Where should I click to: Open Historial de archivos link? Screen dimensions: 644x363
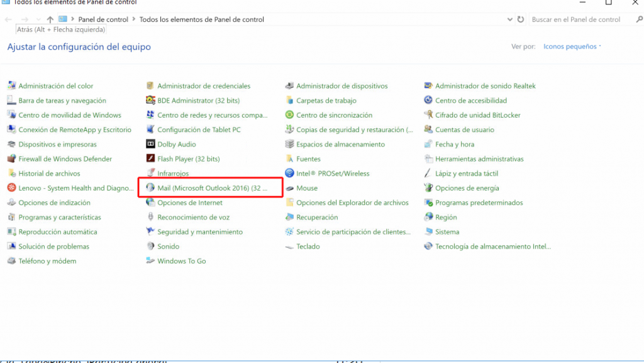click(49, 173)
